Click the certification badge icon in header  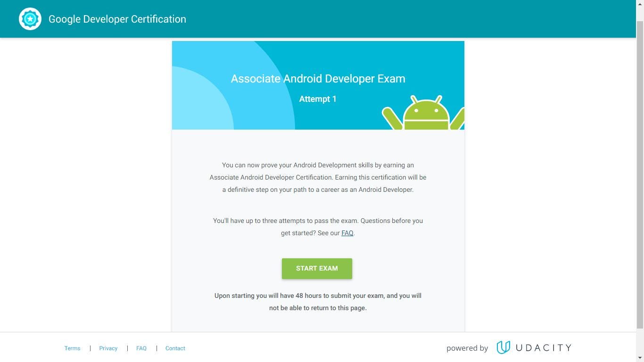30,19
